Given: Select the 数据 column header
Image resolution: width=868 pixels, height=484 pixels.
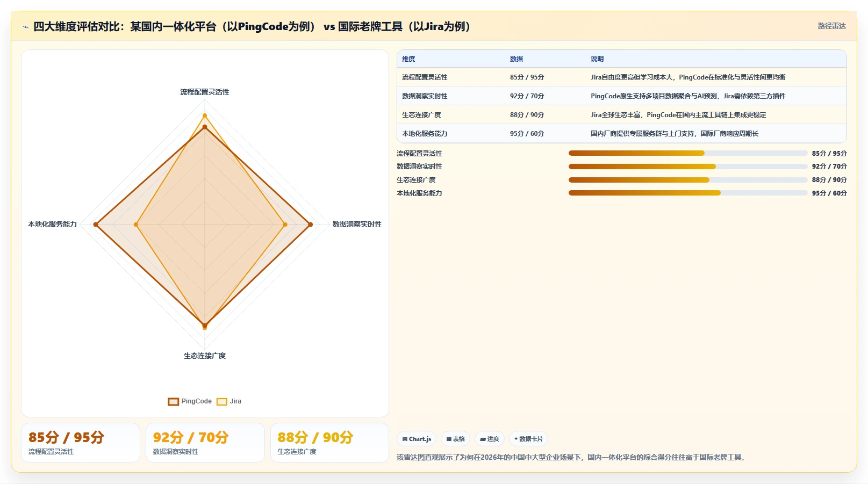Looking at the screenshot, I should [x=517, y=59].
